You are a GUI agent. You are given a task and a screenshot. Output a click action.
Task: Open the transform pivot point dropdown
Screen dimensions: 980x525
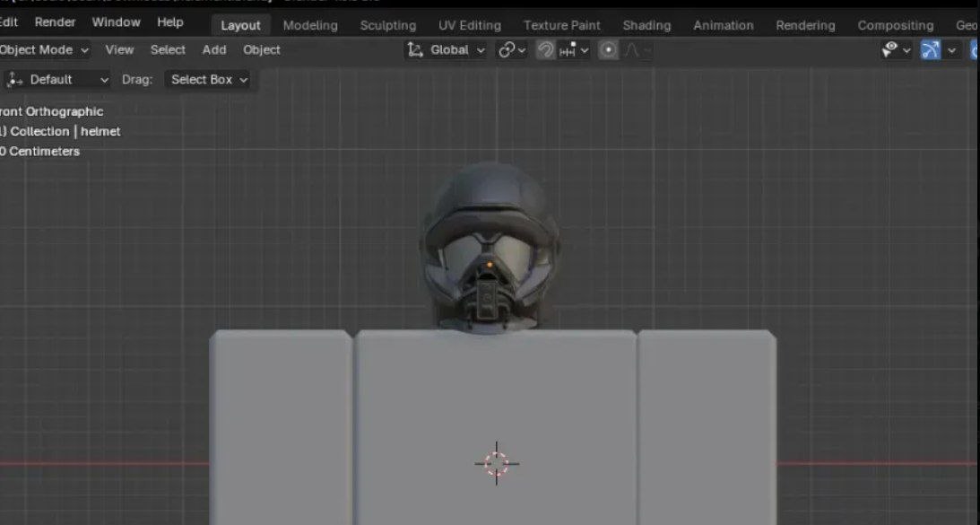tap(512, 50)
